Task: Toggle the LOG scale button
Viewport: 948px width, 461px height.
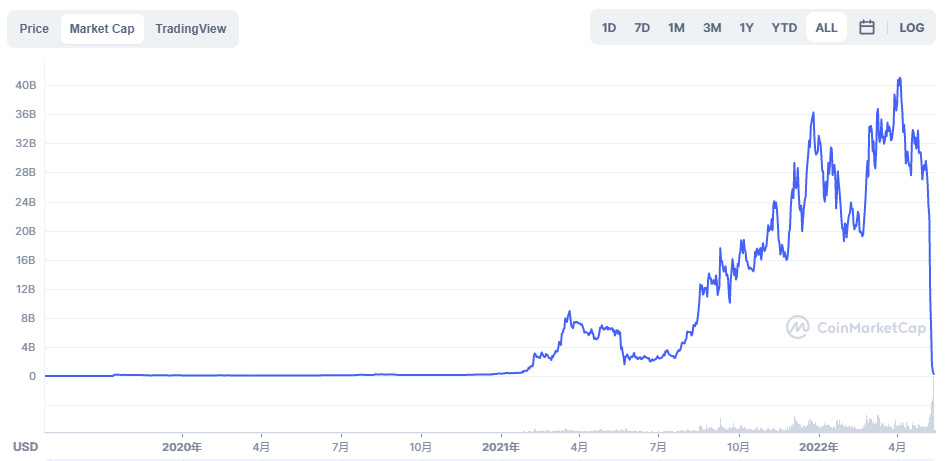Action: coord(911,28)
